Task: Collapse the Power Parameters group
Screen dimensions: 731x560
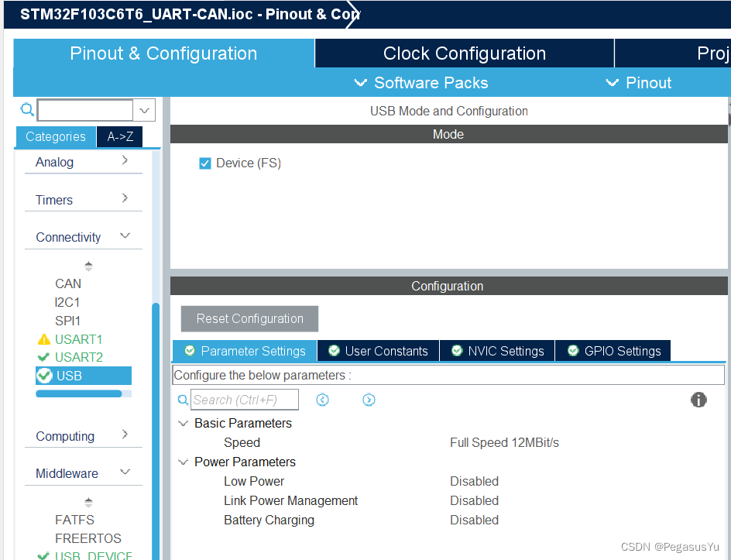Action: pyautogui.click(x=184, y=462)
